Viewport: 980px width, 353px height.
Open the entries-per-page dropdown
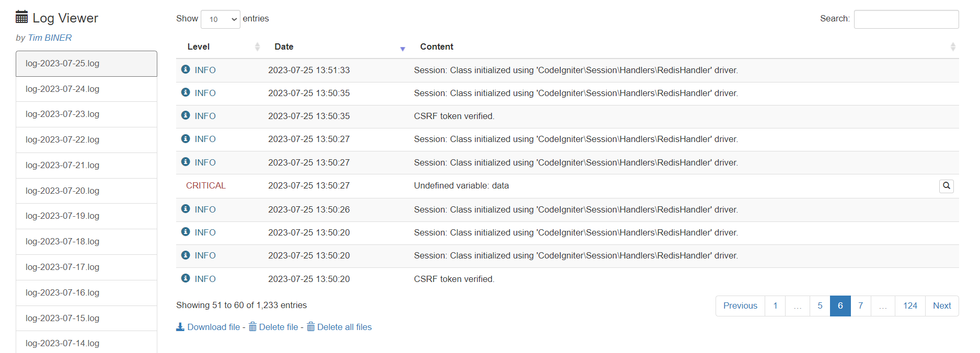(x=220, y=19)
